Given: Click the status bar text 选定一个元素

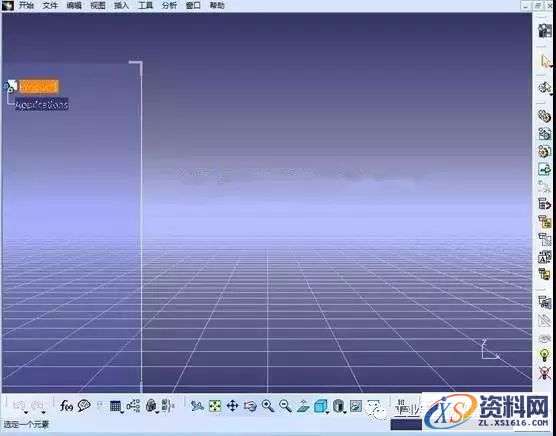Looking at the screenshot, I should point(26,424).
